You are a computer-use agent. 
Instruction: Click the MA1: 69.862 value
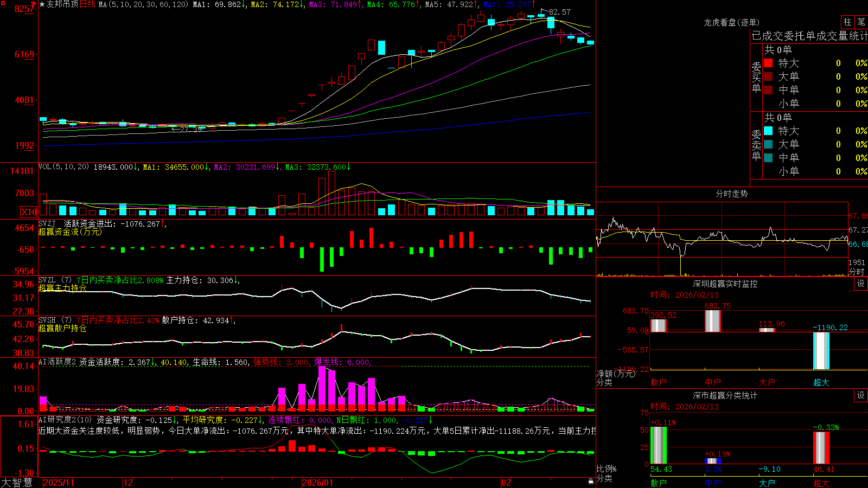pos(216,4)
